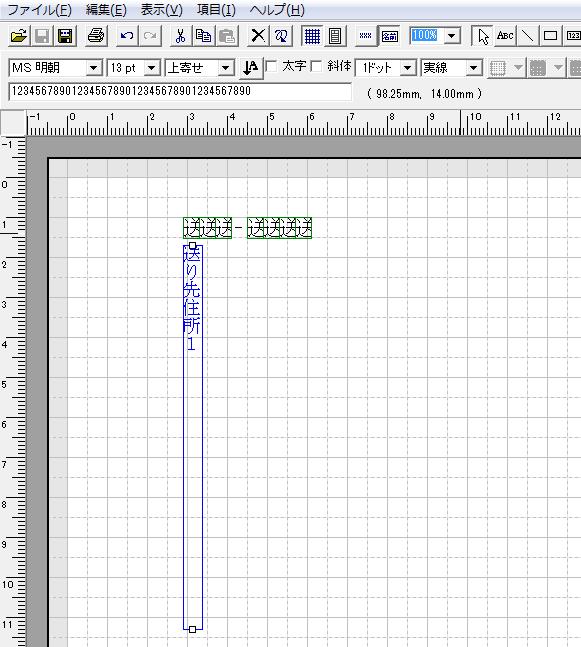Select the ABC text tool

tap(505, 36)
